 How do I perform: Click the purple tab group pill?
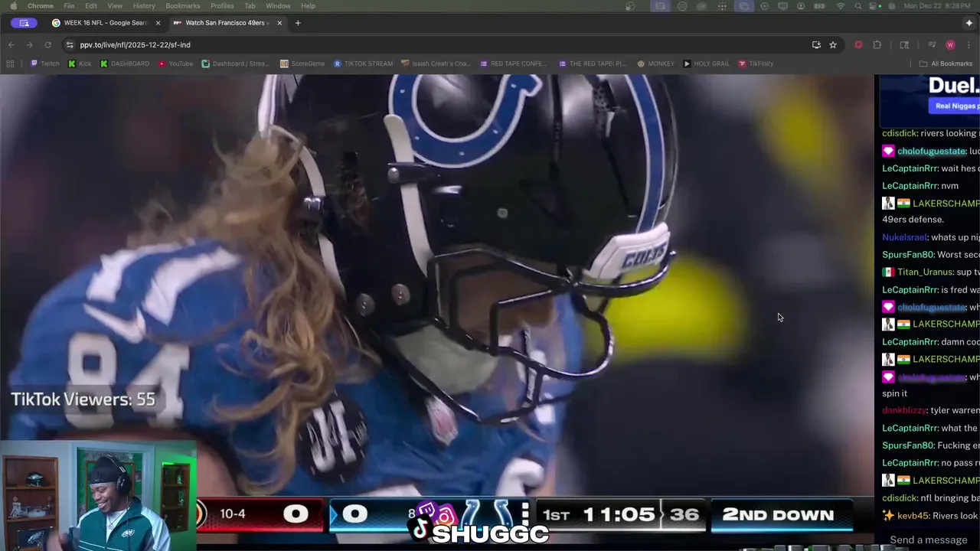(24, 23)
